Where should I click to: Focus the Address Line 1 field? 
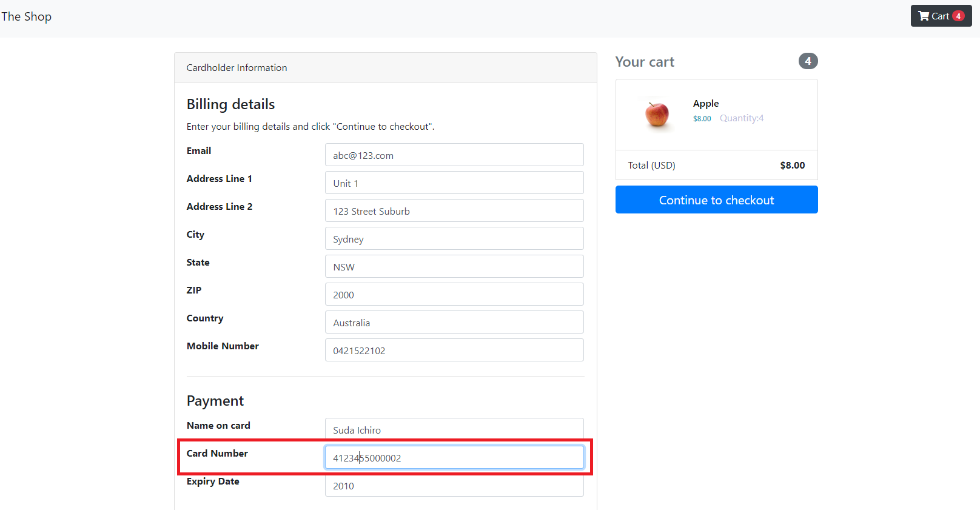[x=454, y=183]
